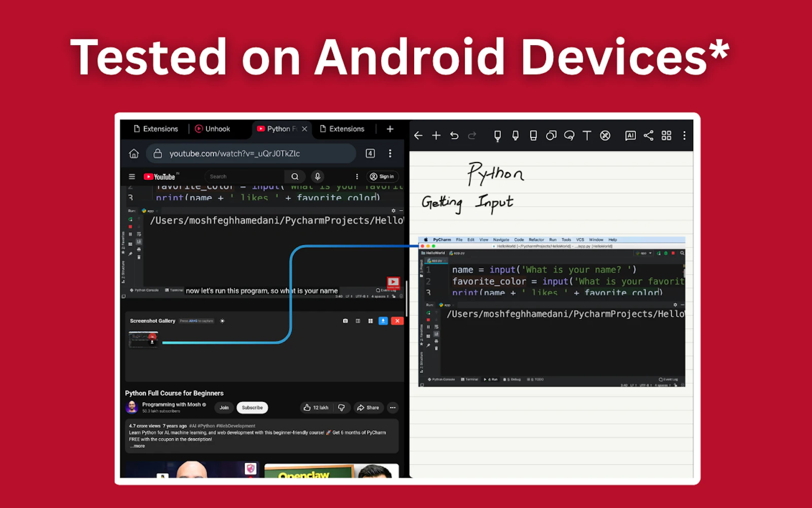This screenshot has height=508, width=812.
Task: Go back using the notes app arrow
Action: click(x=418, y=136)
